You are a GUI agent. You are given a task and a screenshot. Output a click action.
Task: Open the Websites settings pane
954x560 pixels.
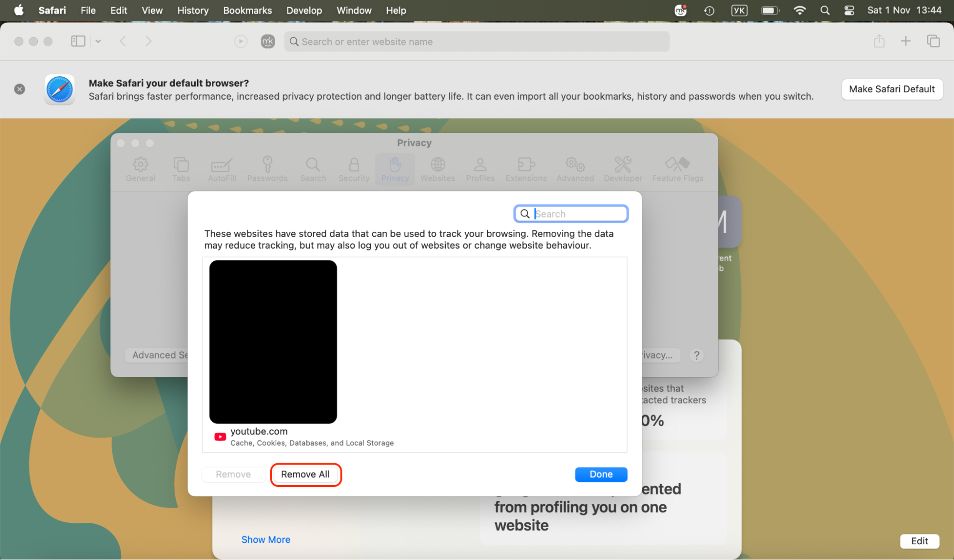click(x=438, y=169)
